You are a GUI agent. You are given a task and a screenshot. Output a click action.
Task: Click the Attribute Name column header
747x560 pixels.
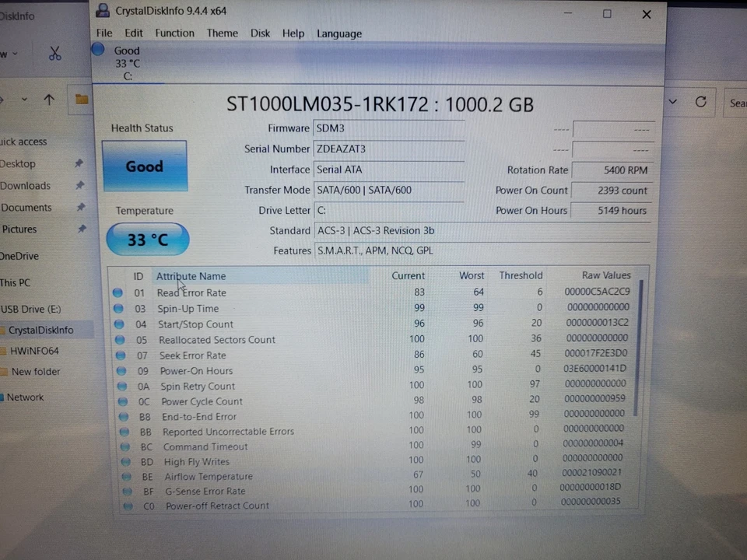pyautogui.click(x=260, y=276)
